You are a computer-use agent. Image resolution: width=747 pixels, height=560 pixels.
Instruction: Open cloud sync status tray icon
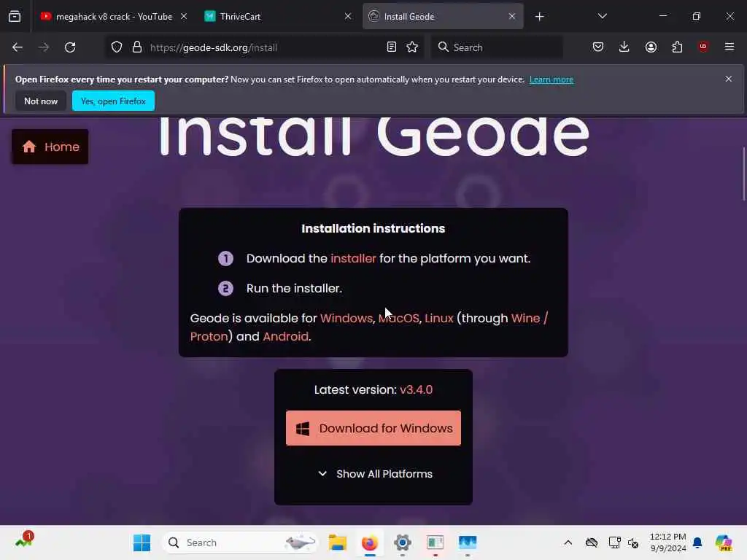(591, 542)
